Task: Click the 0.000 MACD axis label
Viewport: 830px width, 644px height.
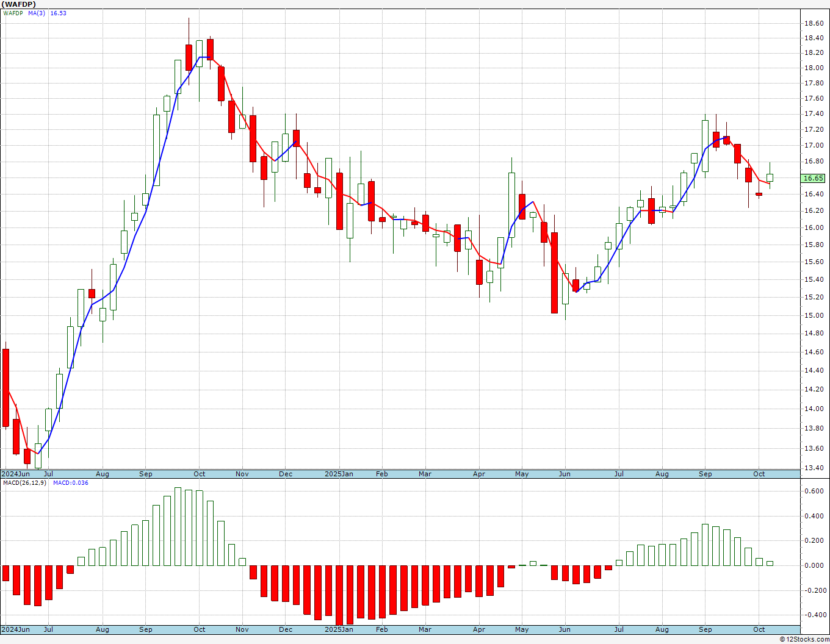Action: (x=813, y=565)
